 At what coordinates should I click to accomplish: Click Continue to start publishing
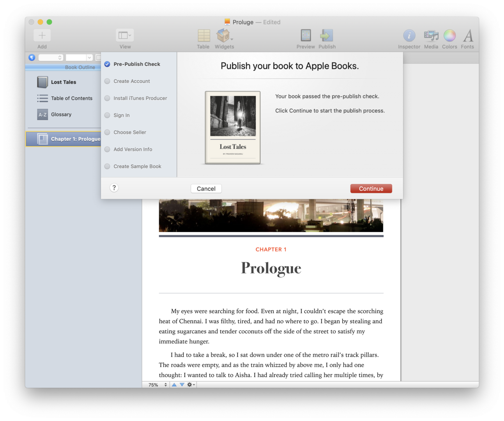point(371,189)
